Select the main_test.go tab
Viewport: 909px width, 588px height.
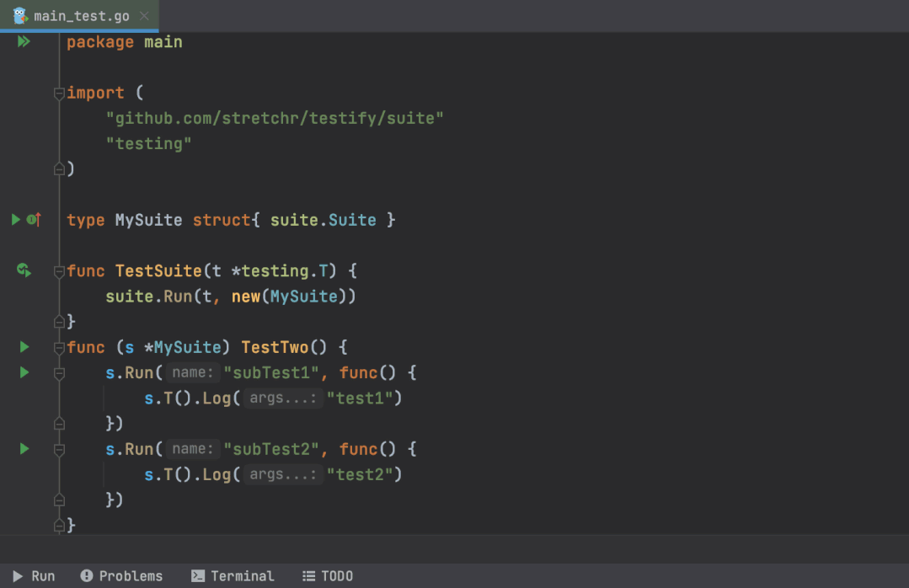[81, 16]
